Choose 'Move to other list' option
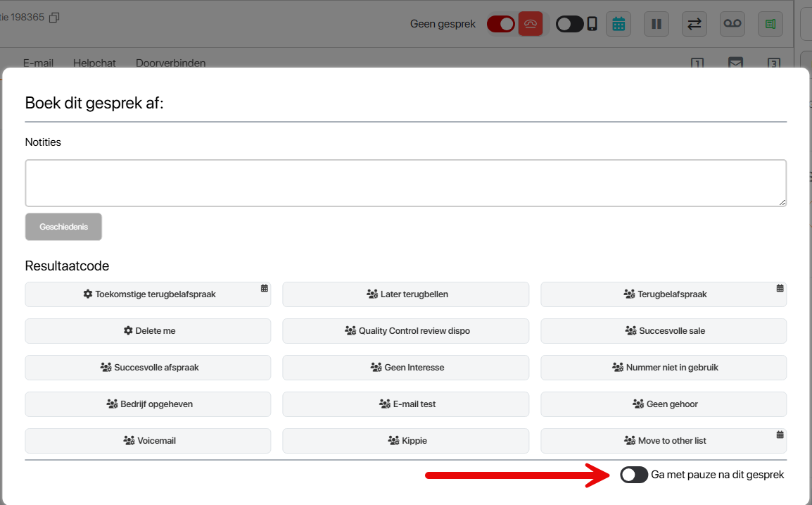The image size is (812, 505). point(664,441)
